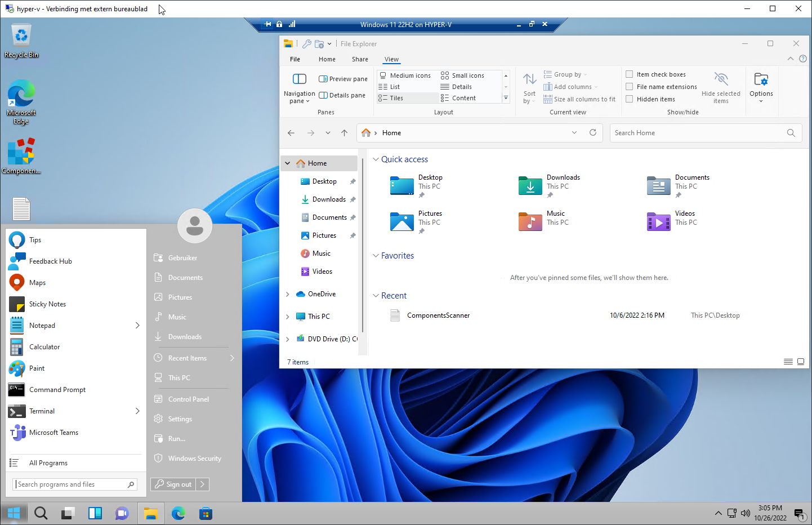Launch Paint from start menu
The image size is (812, 525).
(75, 368)
